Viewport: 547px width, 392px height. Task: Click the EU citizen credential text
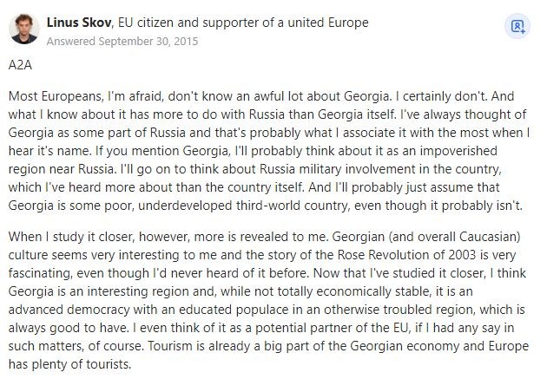click(x=243, y=23)
